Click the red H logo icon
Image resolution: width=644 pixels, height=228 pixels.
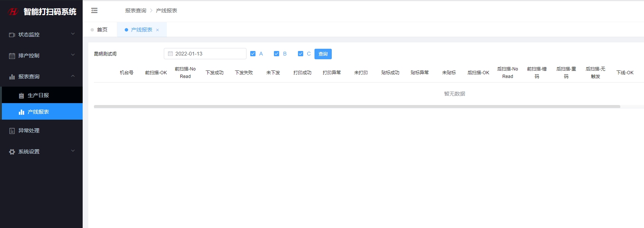[x=13, y=12]
